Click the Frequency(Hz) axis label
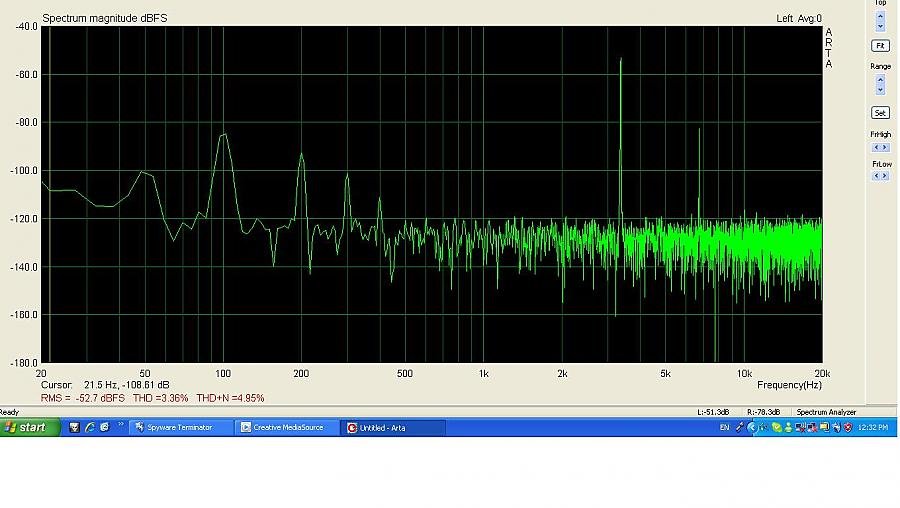900x508 pixels. tap(789, 385)
